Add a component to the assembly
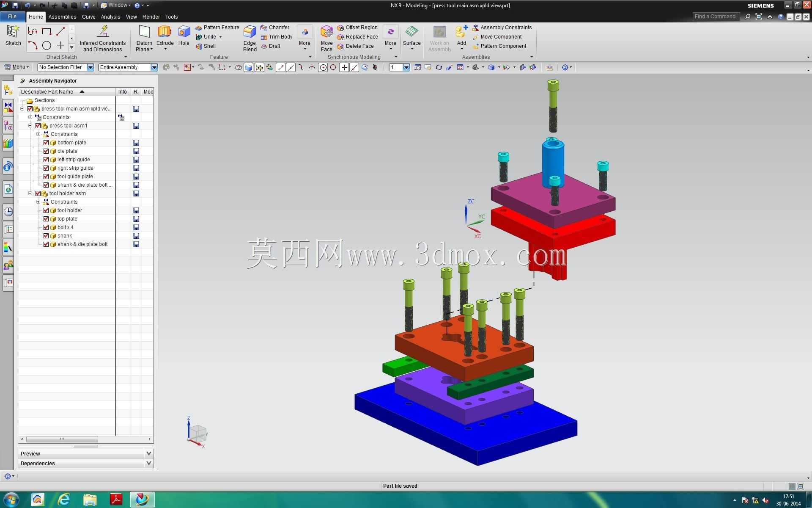This screenshot has height=508, width=812. (x=461, y=36)
